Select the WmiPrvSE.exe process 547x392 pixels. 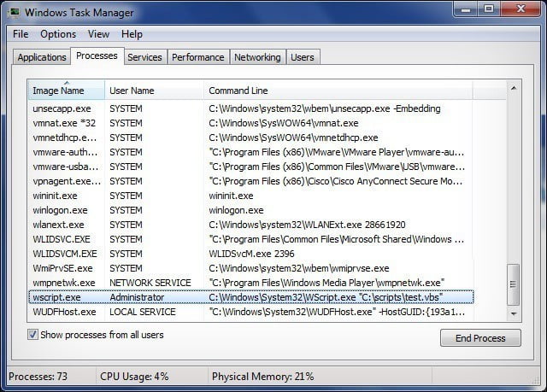[250, 268]
